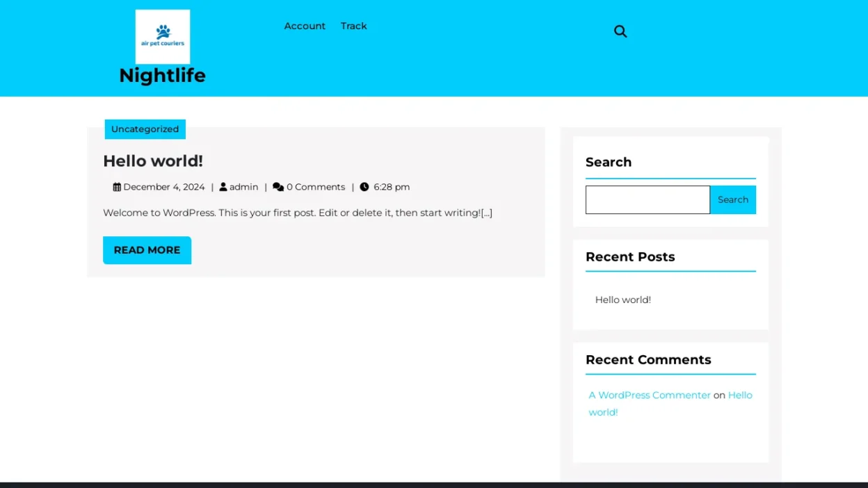Screen dimensions: 868x488
Task: Click the air pet couriers logo
Action: coord(163,37)
